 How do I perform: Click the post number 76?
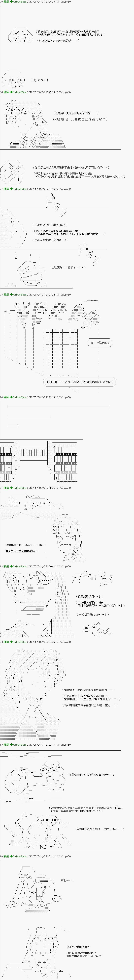click(2, 92)
